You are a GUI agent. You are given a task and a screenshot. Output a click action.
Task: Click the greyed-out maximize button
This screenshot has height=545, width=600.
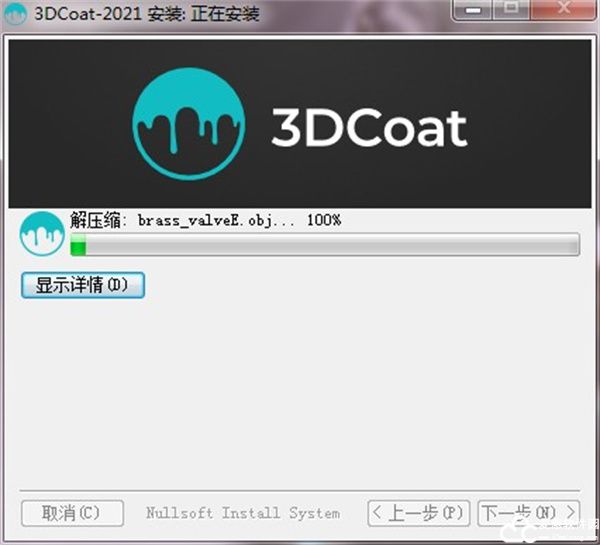coord(510,10)
